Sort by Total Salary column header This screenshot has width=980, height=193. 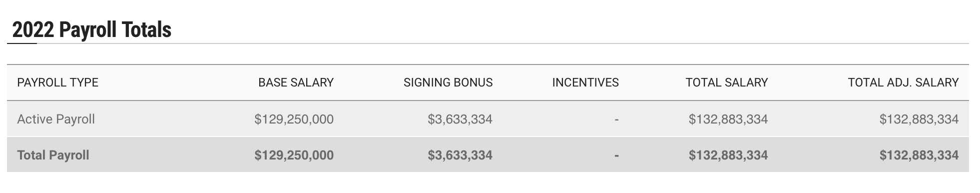(x=727, y=82)
